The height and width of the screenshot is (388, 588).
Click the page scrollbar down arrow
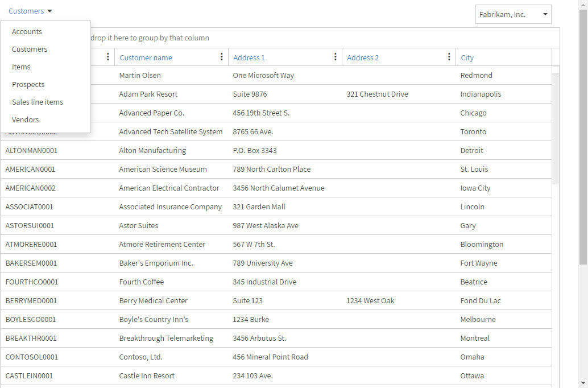point(583,383)
